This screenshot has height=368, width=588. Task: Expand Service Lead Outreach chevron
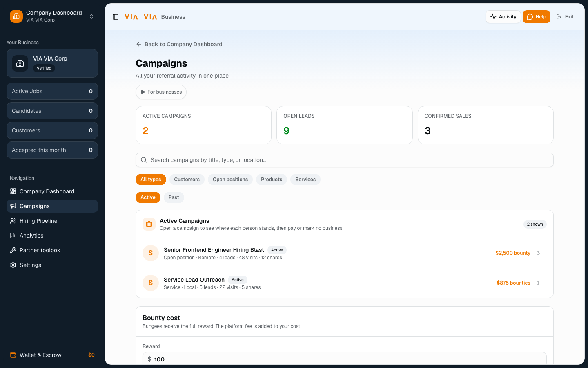tap(539, 283)
